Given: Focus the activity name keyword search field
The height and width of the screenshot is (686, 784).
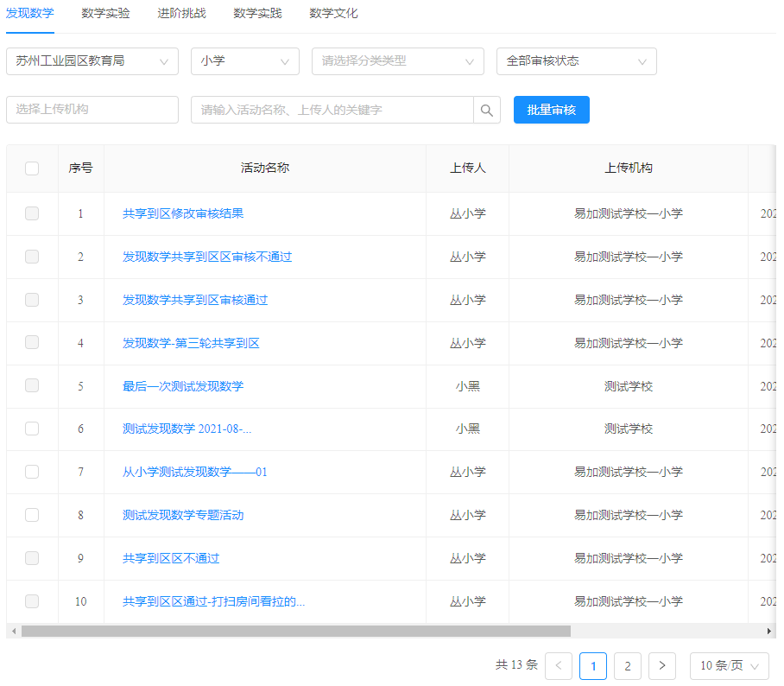Looking at the screenshot, I should 332,110.
